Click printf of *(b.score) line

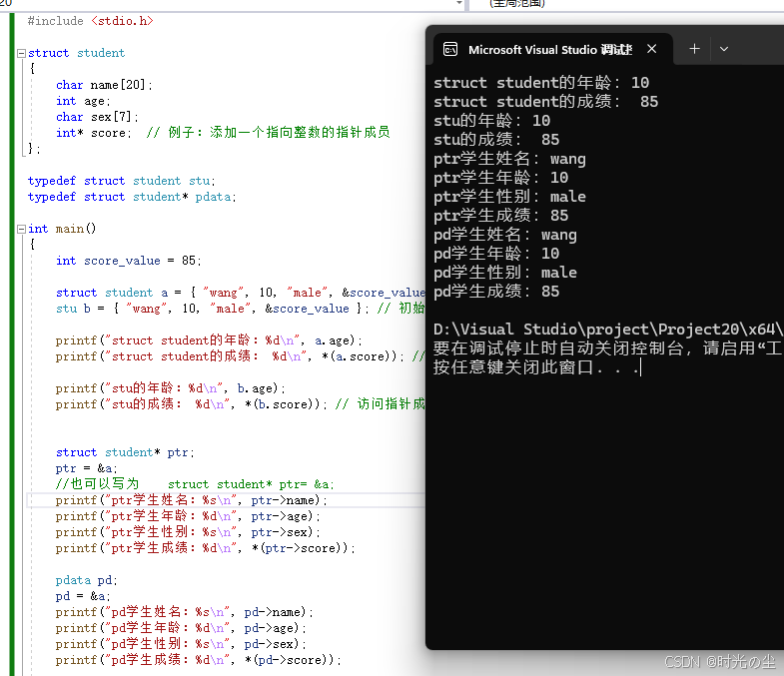click(241, 405)
